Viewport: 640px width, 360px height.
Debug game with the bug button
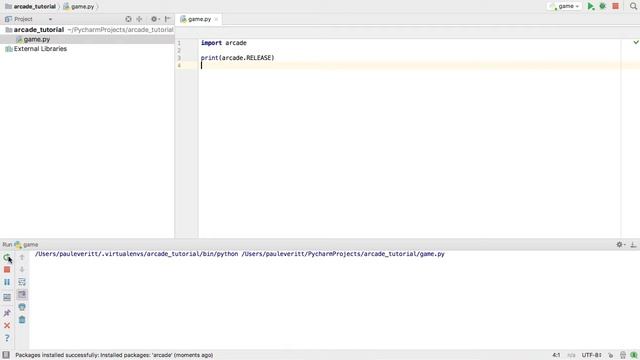pos(602,6)
